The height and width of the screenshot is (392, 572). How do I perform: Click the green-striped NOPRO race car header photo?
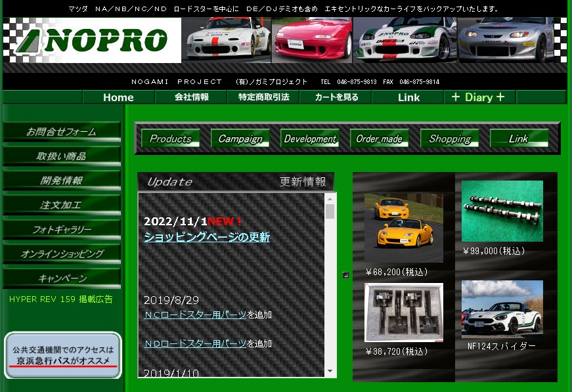pos(405,40)
